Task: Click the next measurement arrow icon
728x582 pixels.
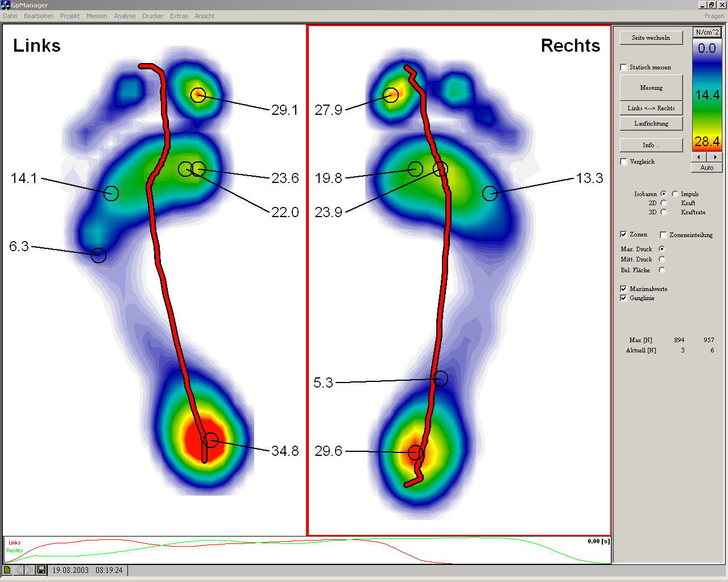Action: click(30, 569)
